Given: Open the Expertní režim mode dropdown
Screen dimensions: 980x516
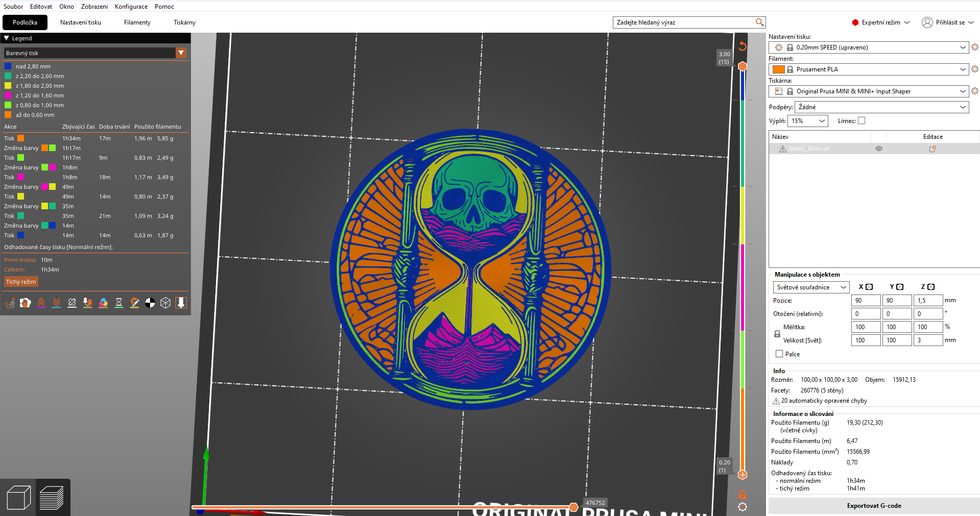Looking at the screenshot, I should point(881,22).
